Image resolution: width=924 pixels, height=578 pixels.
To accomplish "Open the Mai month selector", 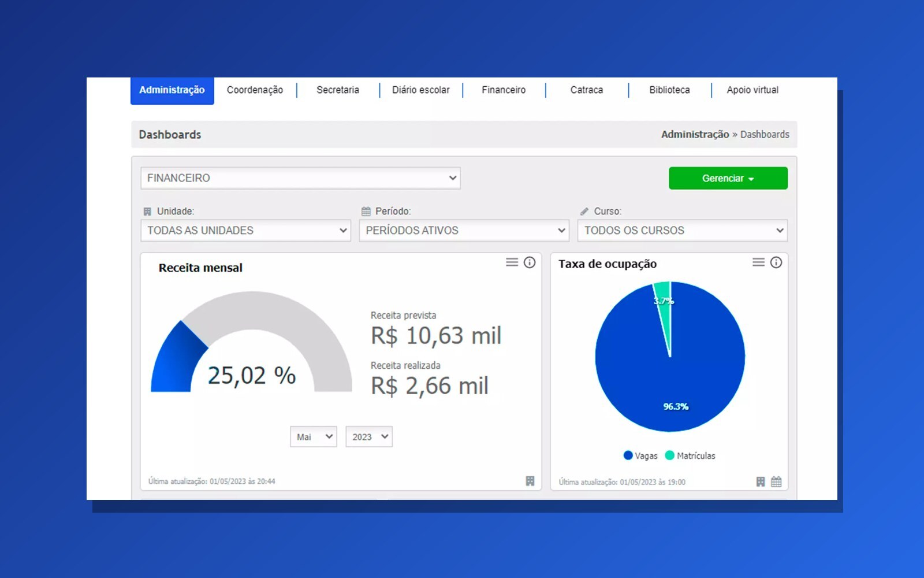I will pos(314,437).
